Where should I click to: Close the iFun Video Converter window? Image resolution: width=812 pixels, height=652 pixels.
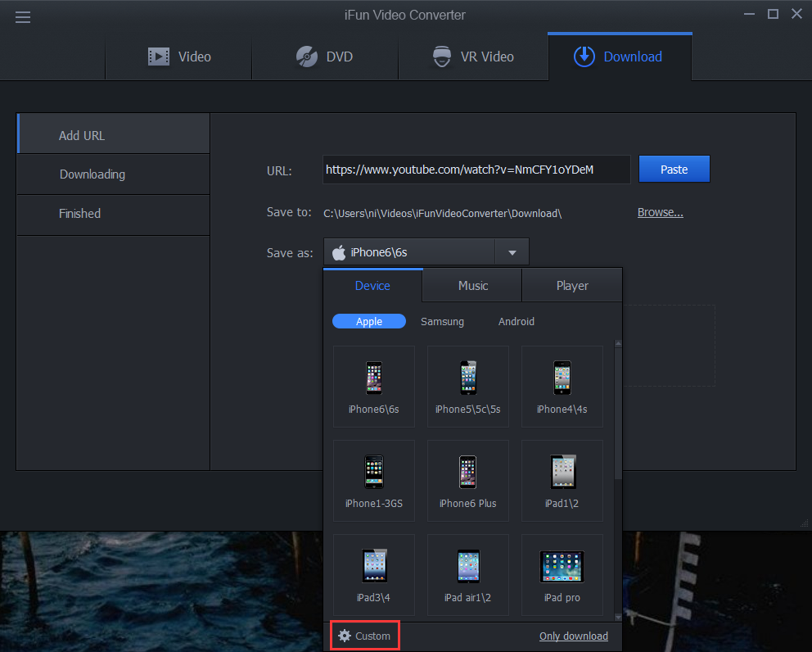click(796, 14)
